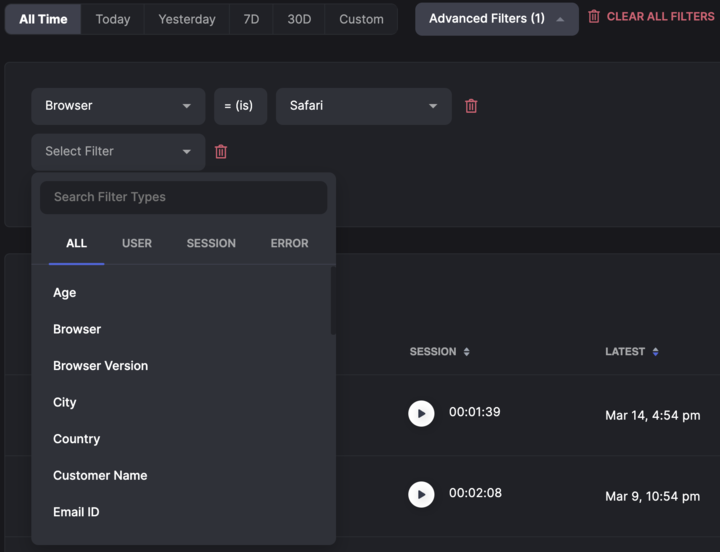Select the Today time range
The width and height of the screenshot is (720, 552).
pos(113,19)
